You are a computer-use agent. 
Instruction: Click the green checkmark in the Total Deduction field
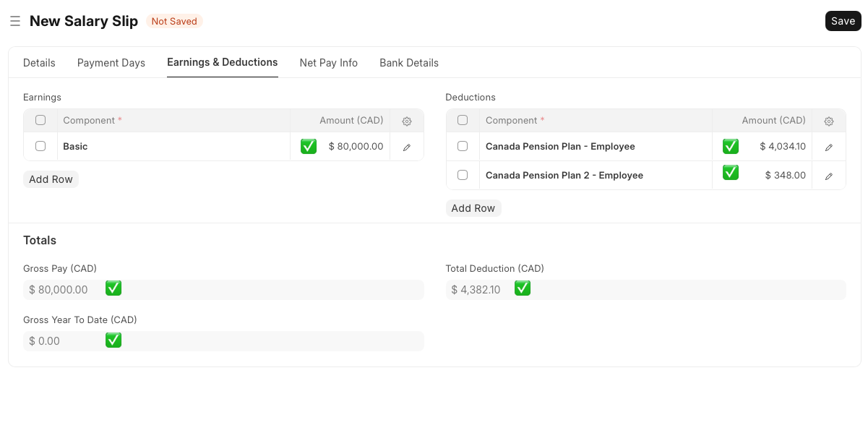click(x=523, y=288)
